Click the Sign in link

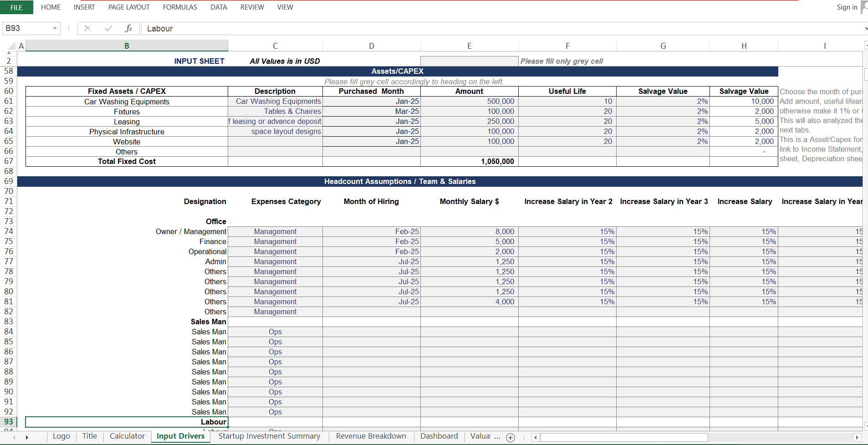coord(847,7)
